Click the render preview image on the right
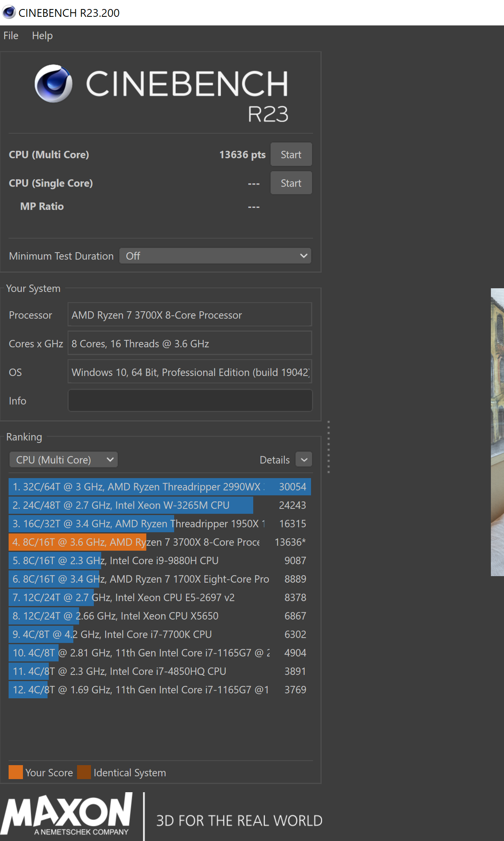The image size is (504, 841). (497, 432)
